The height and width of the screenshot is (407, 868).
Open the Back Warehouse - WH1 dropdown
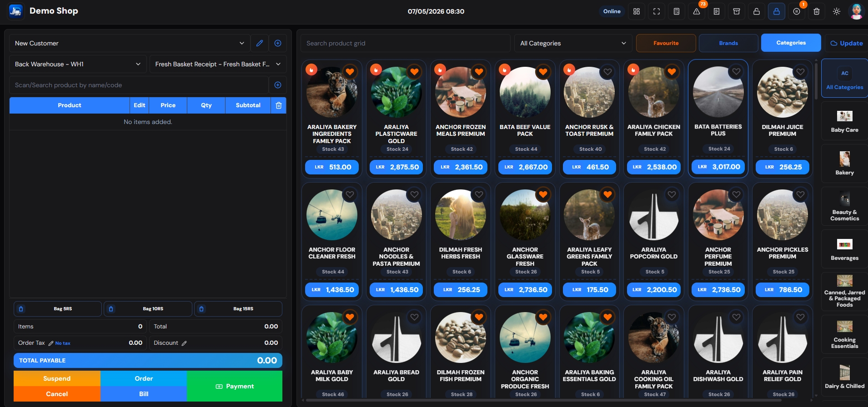pyautogui.click(x=78, y=64)
